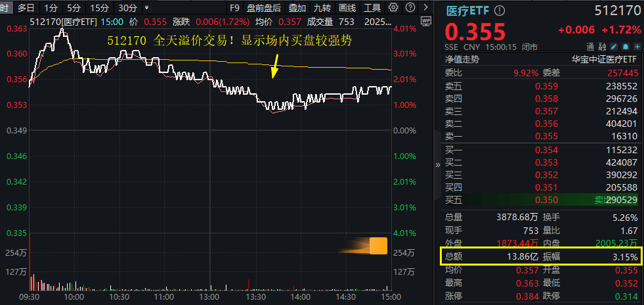Switch to 多日 multi-day tab

[x=26, y=7]
